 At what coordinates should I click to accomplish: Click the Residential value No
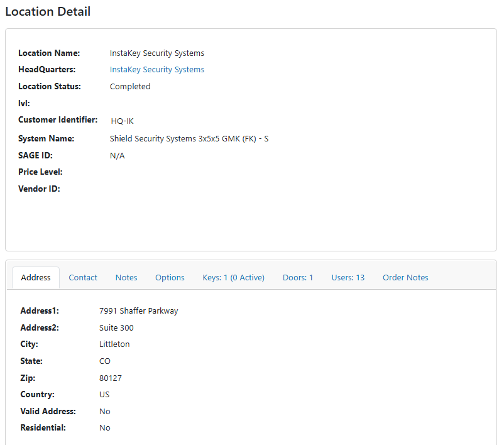105,428
